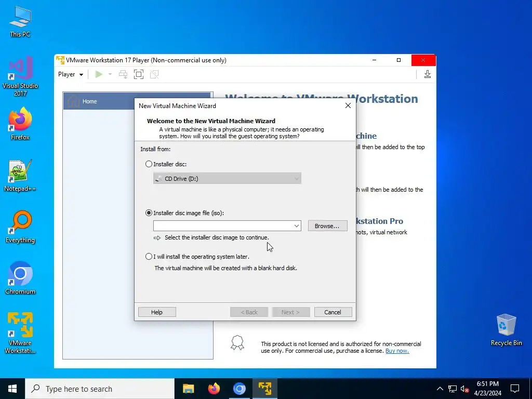Close the New Virtual Machine Wizard dialog
The height and width of the screenshot is (399, 532).
tap(348, 106)
